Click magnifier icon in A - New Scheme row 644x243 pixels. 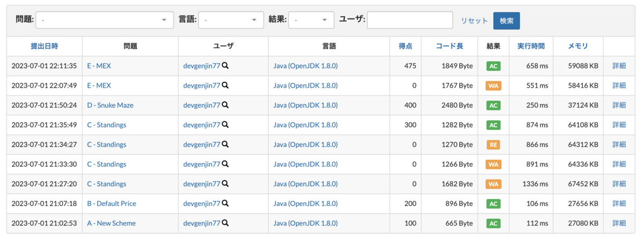[x=225, y=223]
